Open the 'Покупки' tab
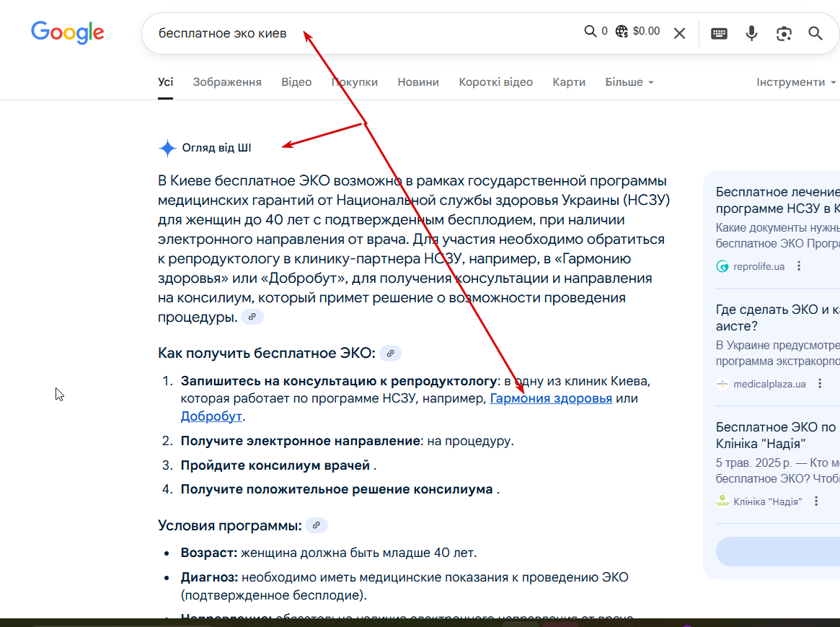This screenshot has height=627, width=840. point(355,82)
